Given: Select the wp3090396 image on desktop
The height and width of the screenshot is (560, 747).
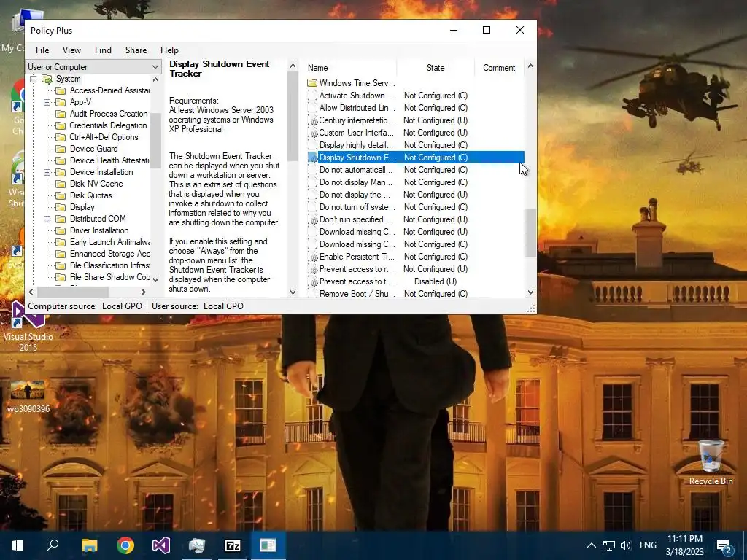Looking at the screenshot, I should [x=28, y=396].
